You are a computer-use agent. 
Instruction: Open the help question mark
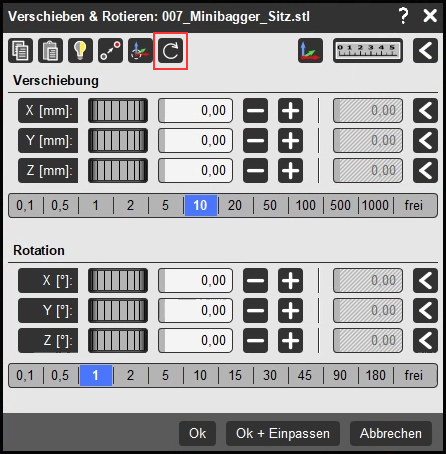coord(403,16)
